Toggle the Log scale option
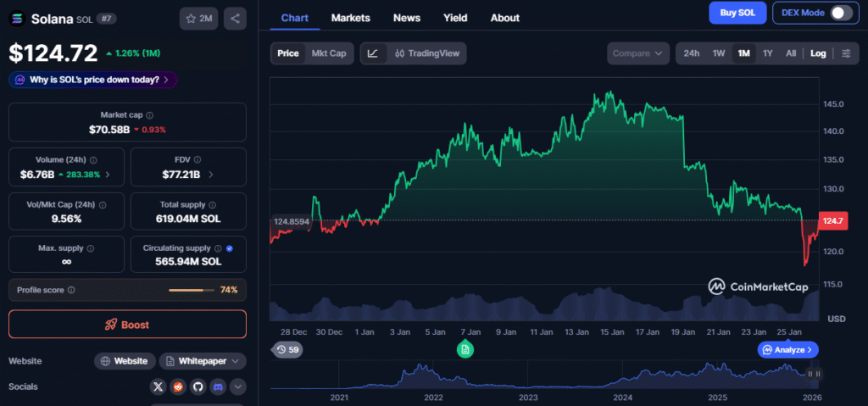The height and width of the screenshot is (406, 868). click(818, 53)
